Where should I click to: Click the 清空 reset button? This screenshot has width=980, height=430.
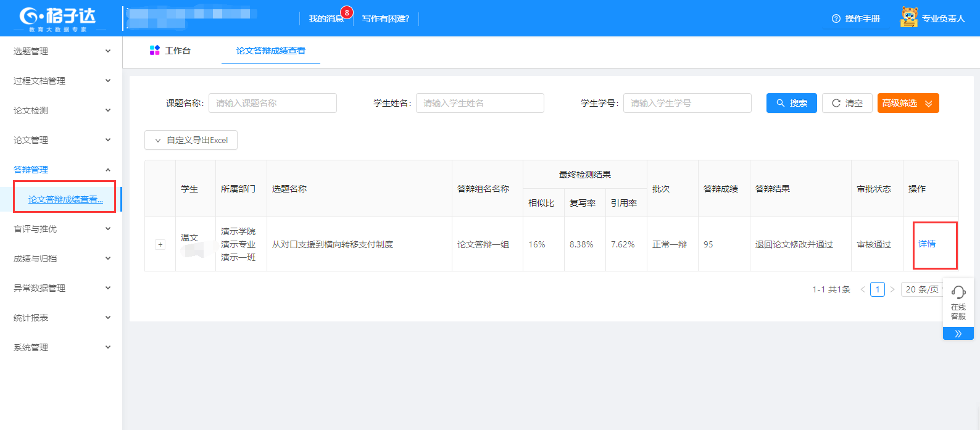click(x=847, y=103)
